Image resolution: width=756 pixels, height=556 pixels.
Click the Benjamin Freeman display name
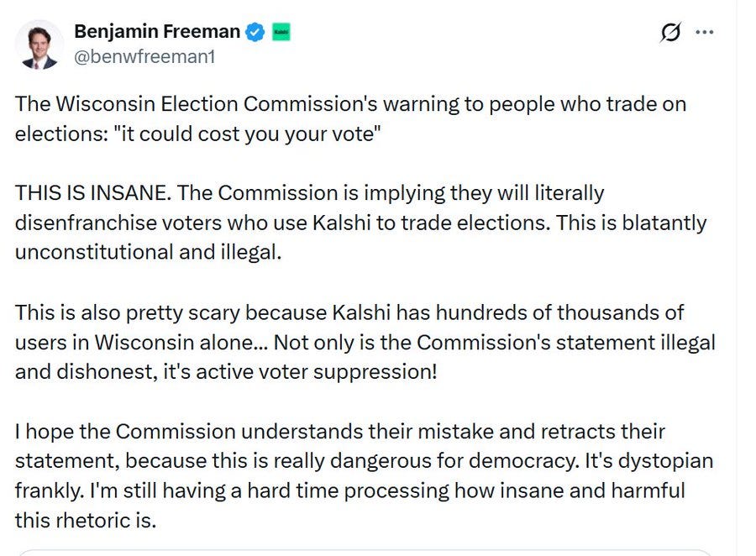click(157, 31)
